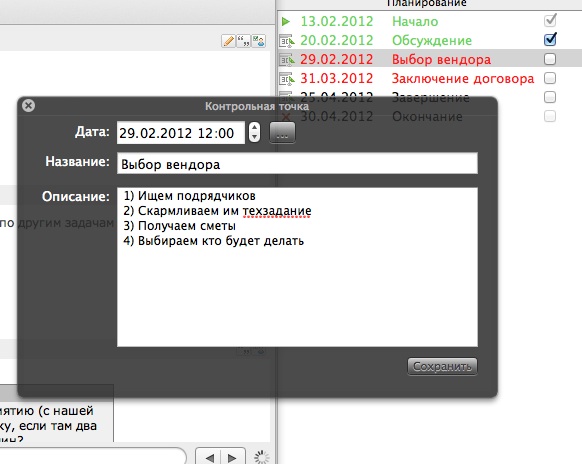Check the Завершение milestone checkbox
582x464 pixels.
click(550, 97)
